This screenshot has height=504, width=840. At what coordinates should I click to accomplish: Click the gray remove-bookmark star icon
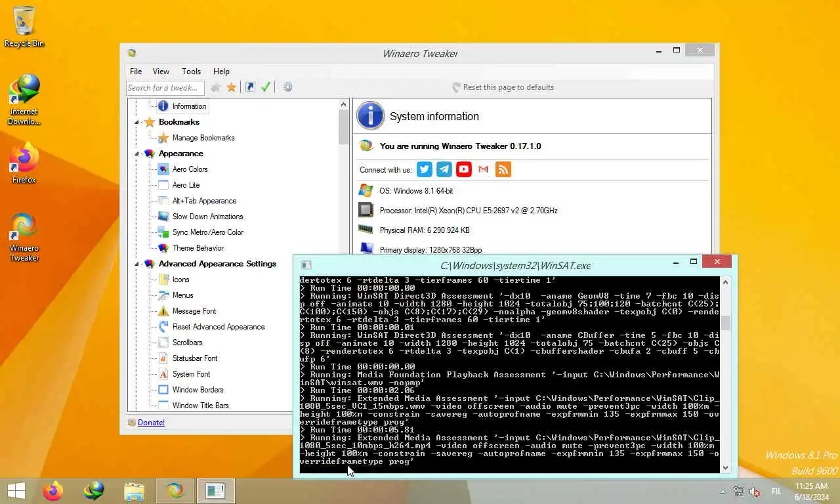coord(216,87)
